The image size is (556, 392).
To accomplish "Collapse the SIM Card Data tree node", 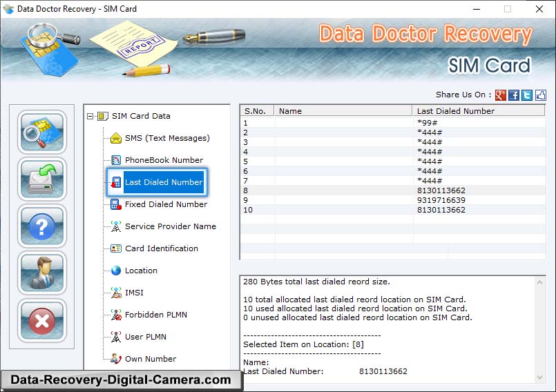I will tap(90, 116).
